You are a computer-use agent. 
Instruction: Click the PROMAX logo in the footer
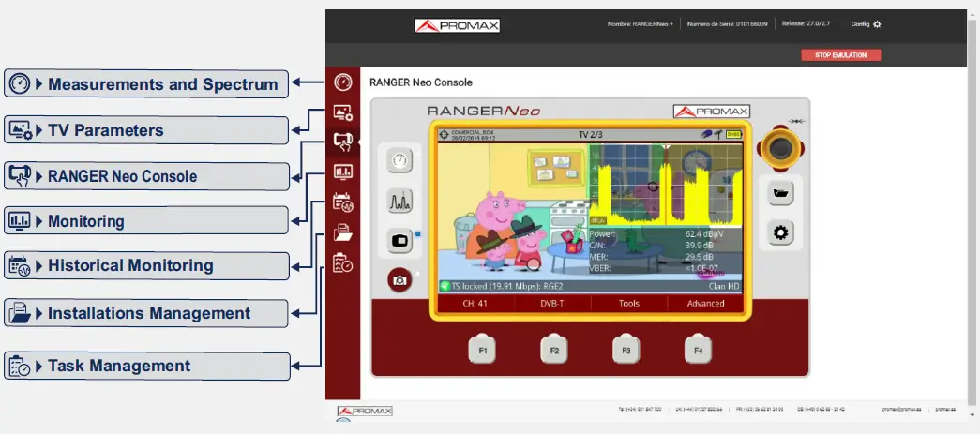(365, 411)
